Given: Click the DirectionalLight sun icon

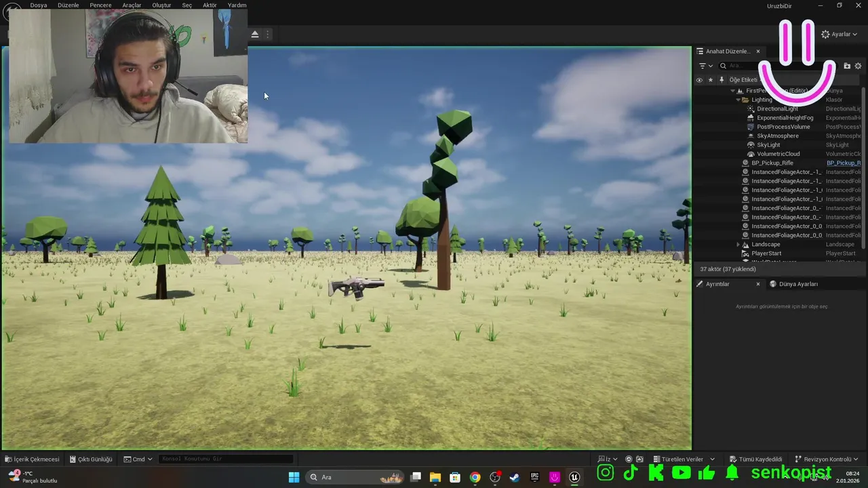Looking at the screenshot, I should 750,108.
